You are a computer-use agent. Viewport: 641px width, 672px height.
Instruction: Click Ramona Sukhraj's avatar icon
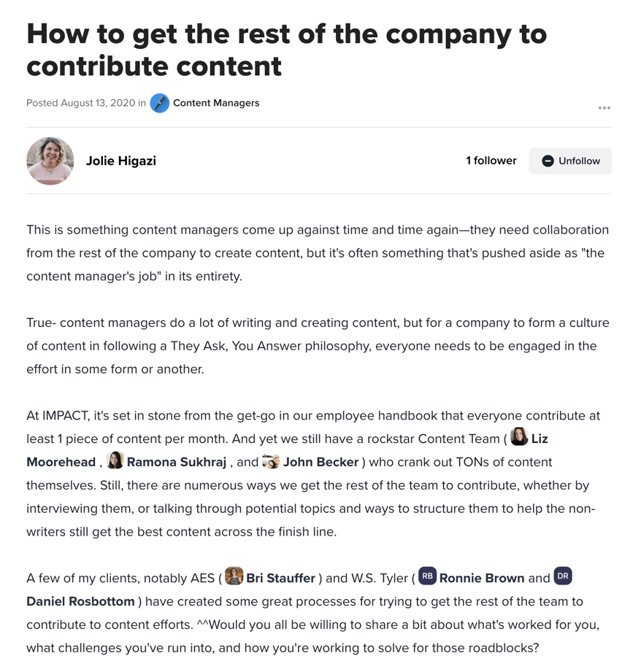115,460
